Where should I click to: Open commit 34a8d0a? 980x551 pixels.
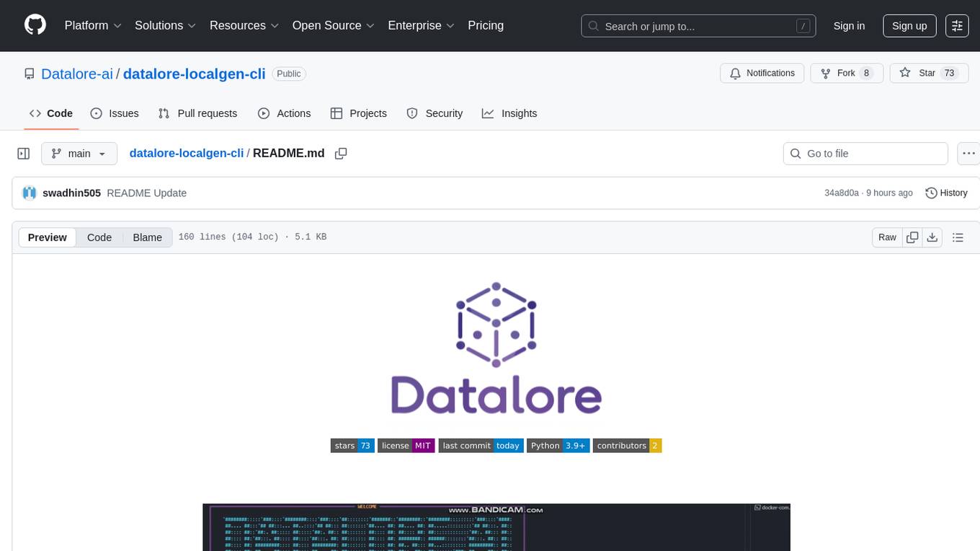click(842, 193)
